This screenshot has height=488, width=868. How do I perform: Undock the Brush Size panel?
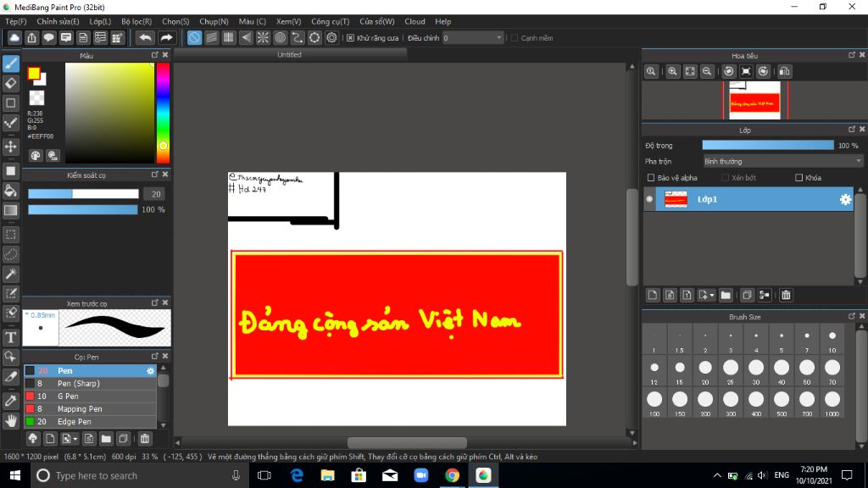point(851,317)
